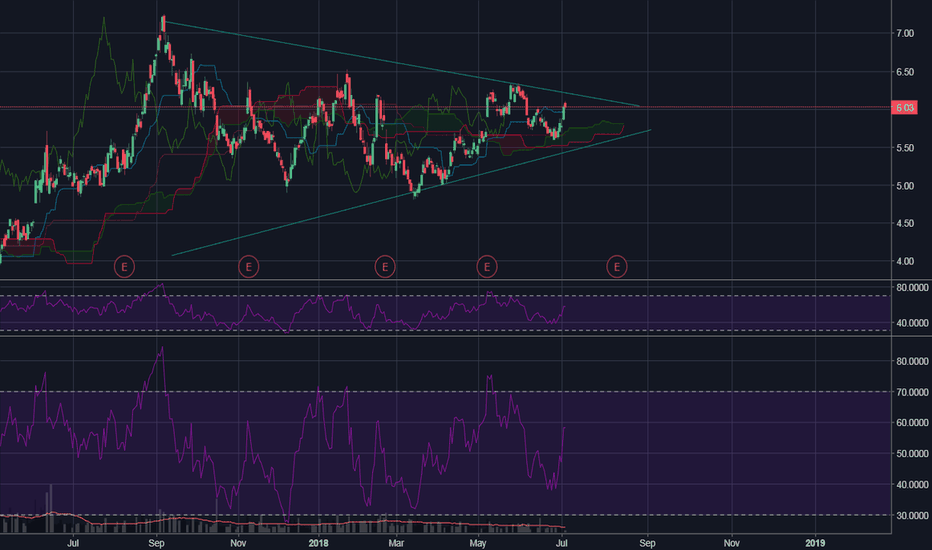Viewport: 932px width, 550px height.
Task: Open the November 2017 earnings E marker
Action: coord(248,267)
